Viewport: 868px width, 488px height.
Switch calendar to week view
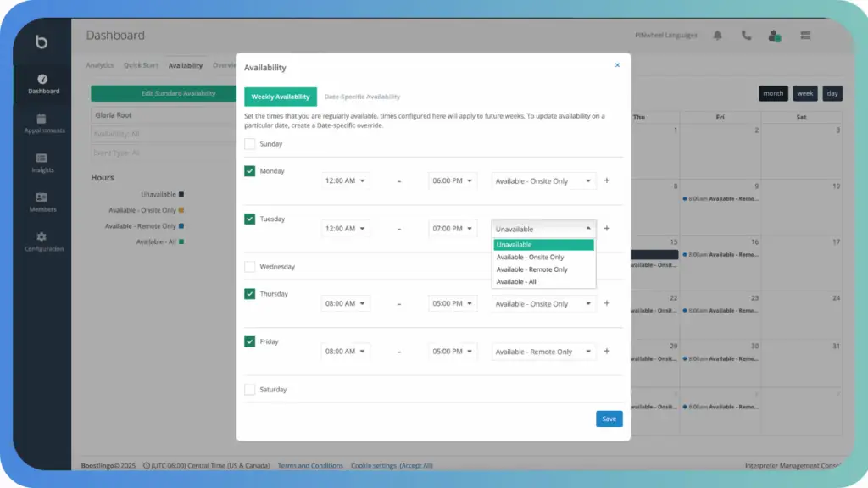pos(804,93)
